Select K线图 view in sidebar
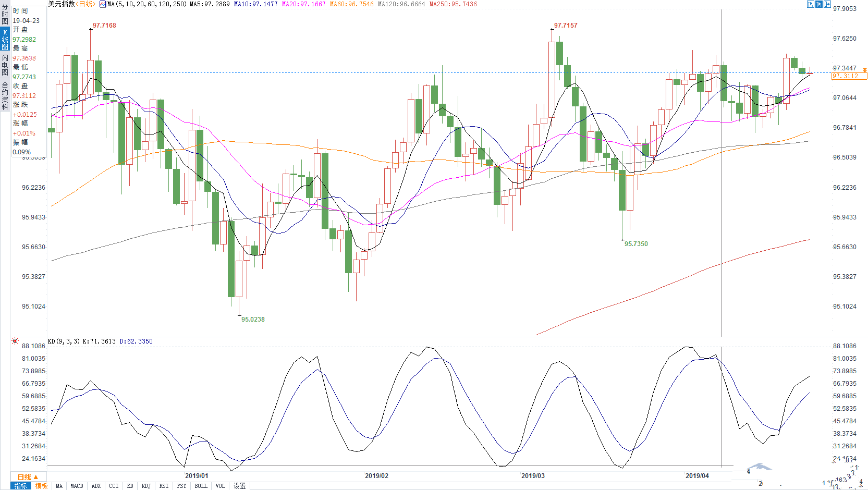This screenshot has width=868, height=490. tap(5, 40)
